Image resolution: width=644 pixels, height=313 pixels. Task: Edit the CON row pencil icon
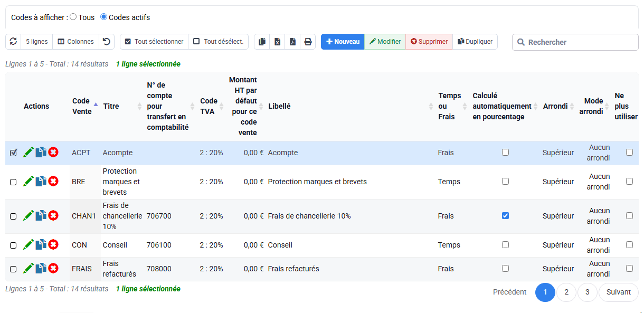click(29, 245)
